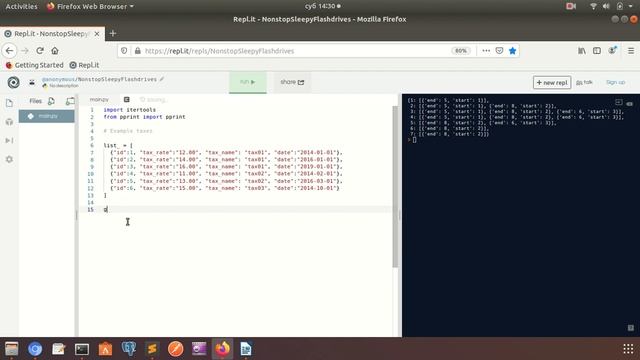Open the Repl.it logo home link
Screen dimensions: 640x360
(13, 82)
